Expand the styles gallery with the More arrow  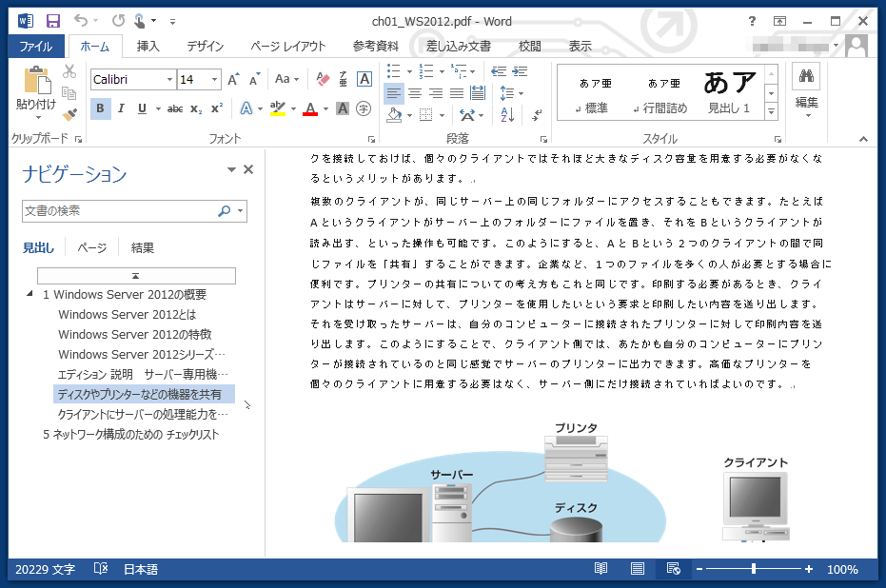pyautogui.click(x=771, y=112)
